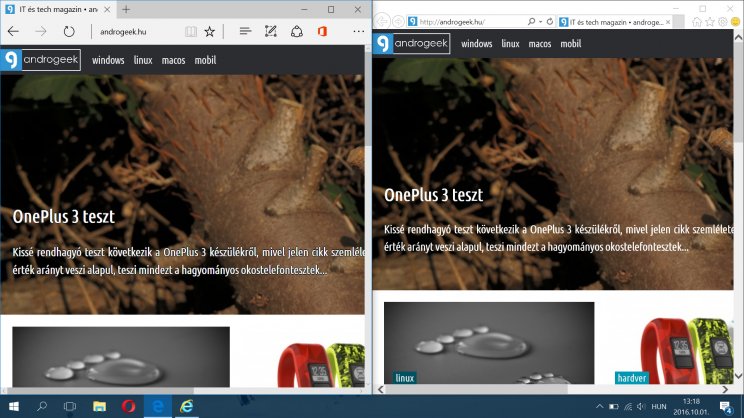Open the Edge more actions menu
Image resolution: width=744 pixels, height=418 pixels.
[x=359, y=32]
